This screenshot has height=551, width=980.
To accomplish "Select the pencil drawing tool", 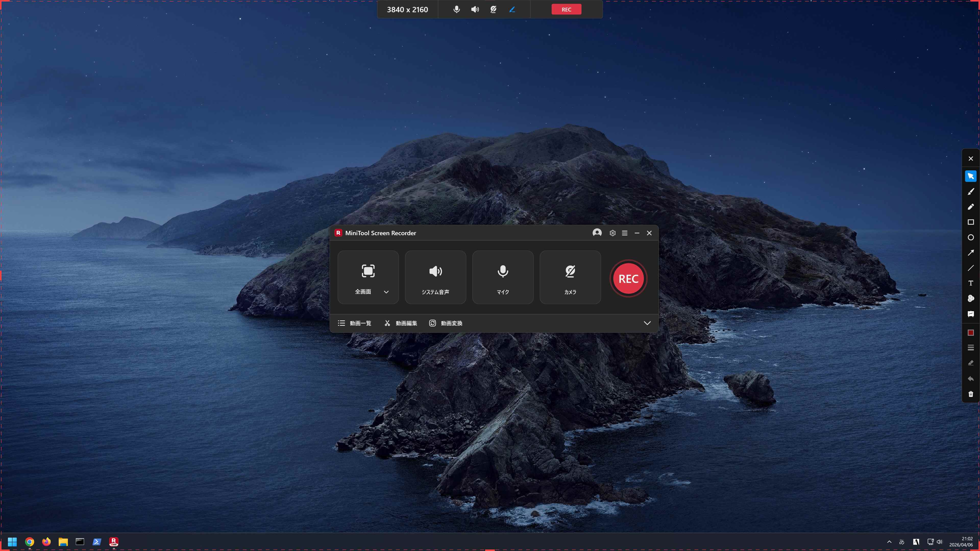I will (971, 207).
